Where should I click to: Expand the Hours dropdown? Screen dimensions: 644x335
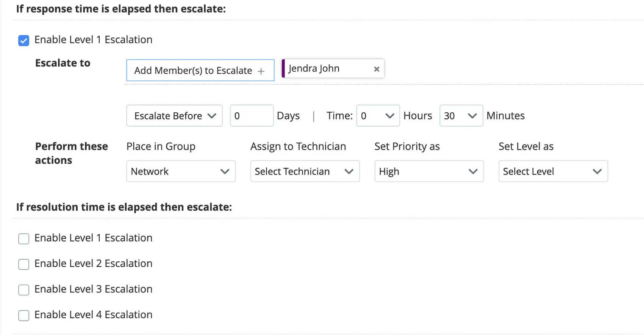[x=378, y=116]
